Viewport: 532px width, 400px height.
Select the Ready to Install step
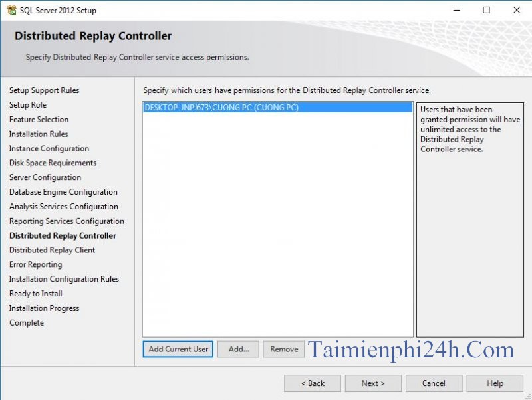36,294
